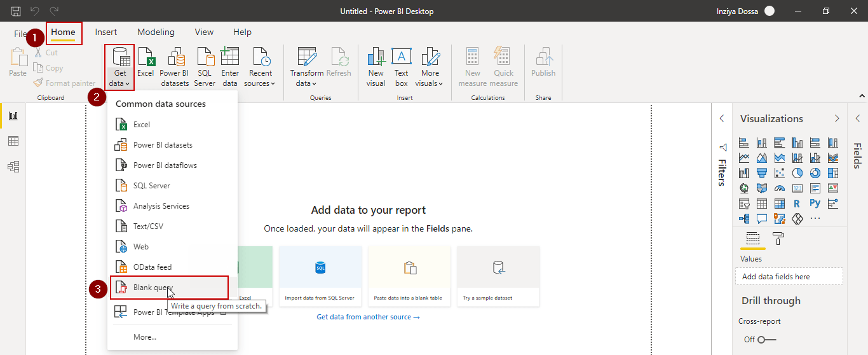This screenshot has width=868, height=355.
Task: Click More... at bottom of data sources menu
Action: (x=172, y=337)
